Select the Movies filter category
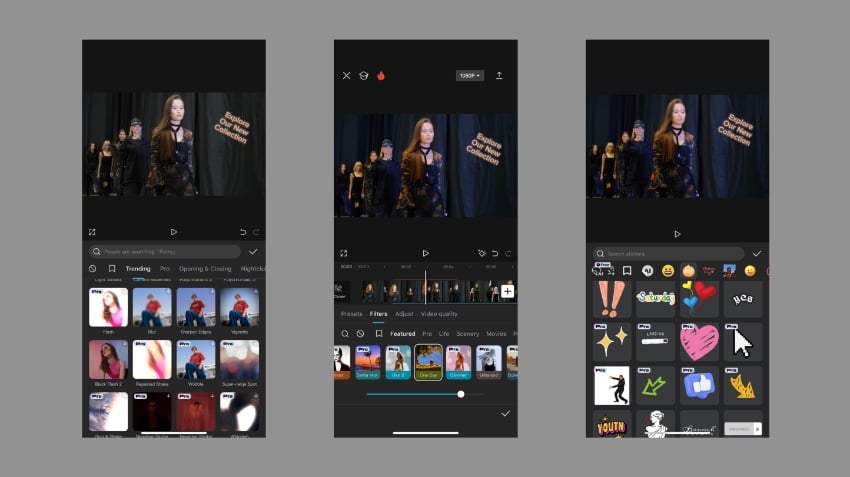Image resolution: width=850 pixels, height=477 pixels. coord(496,334)
